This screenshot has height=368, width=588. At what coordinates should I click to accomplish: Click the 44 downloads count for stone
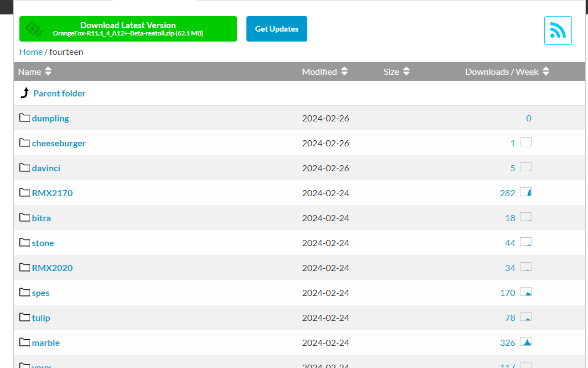tap(510, 243)
